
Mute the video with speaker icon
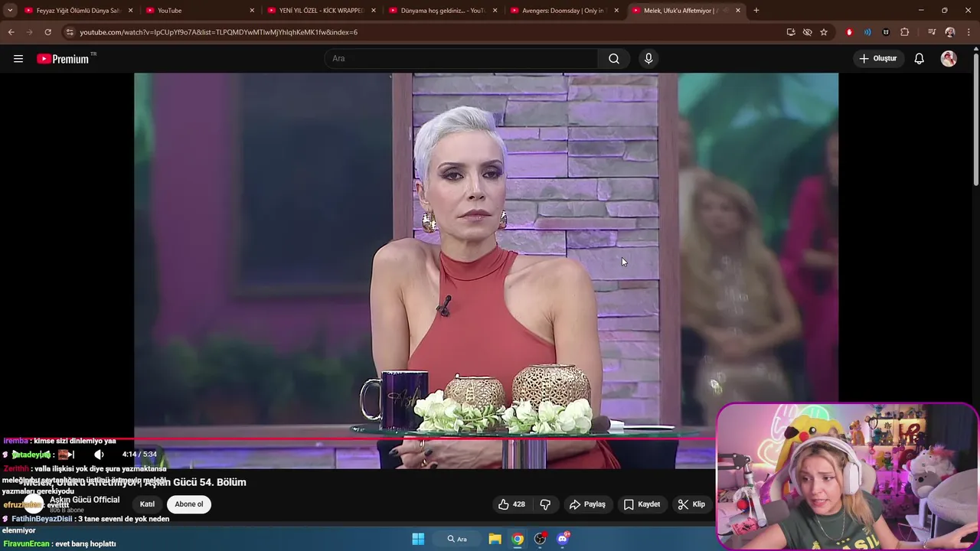pos(99,455)
